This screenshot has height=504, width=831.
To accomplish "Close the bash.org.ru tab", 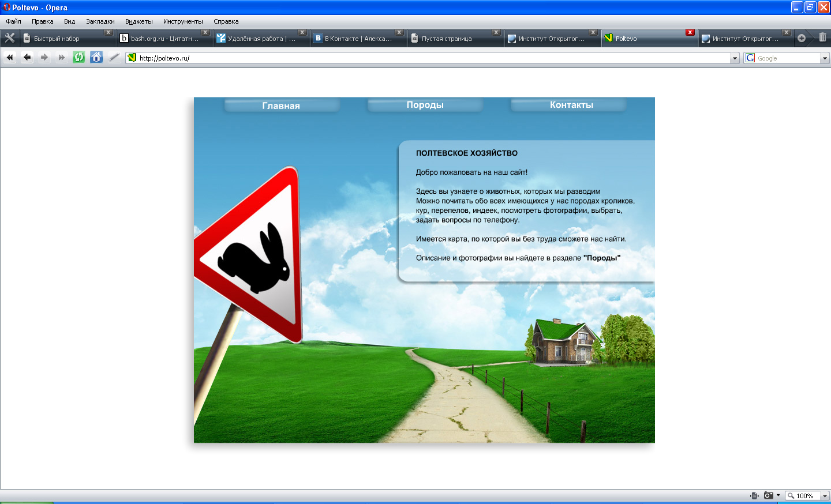I will [x=205, y=32].
